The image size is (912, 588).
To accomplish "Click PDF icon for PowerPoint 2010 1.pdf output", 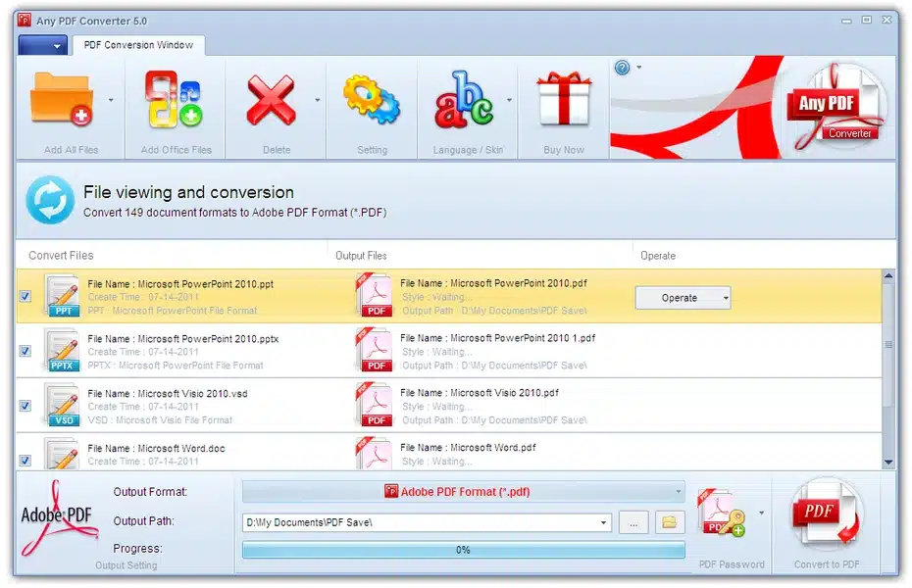I will coord(376,350).
